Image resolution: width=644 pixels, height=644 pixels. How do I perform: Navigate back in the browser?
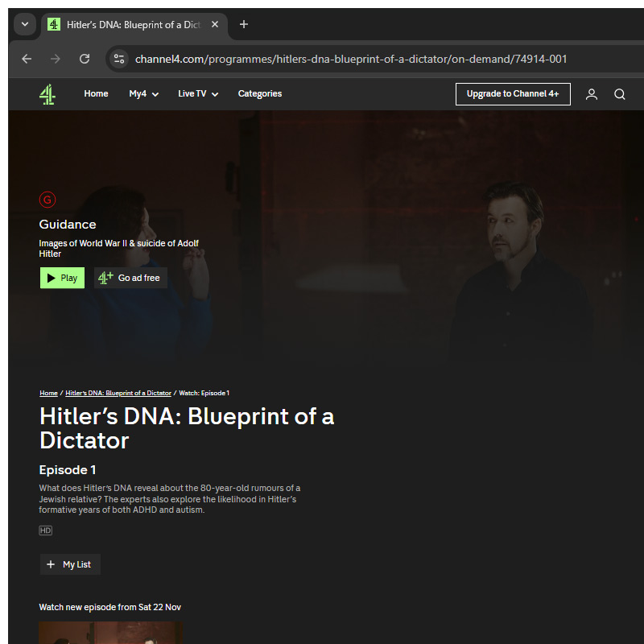[x=26, y=58]
